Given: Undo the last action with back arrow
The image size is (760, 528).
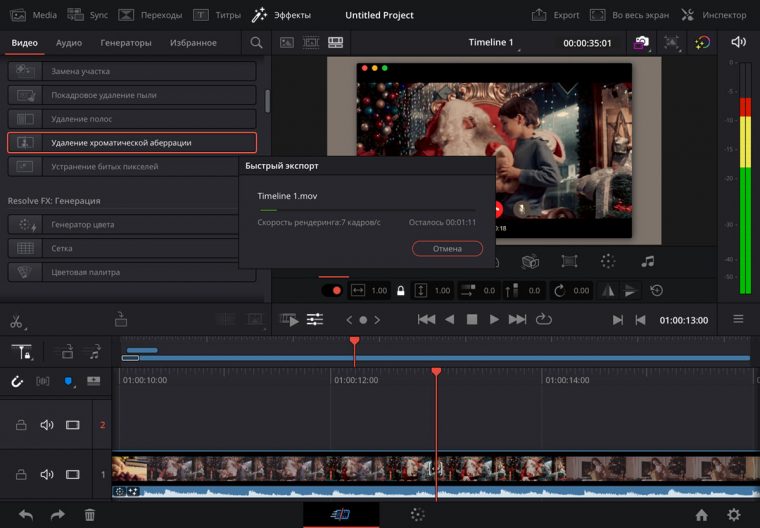Looking at the screenshot, I should (25, 514).
